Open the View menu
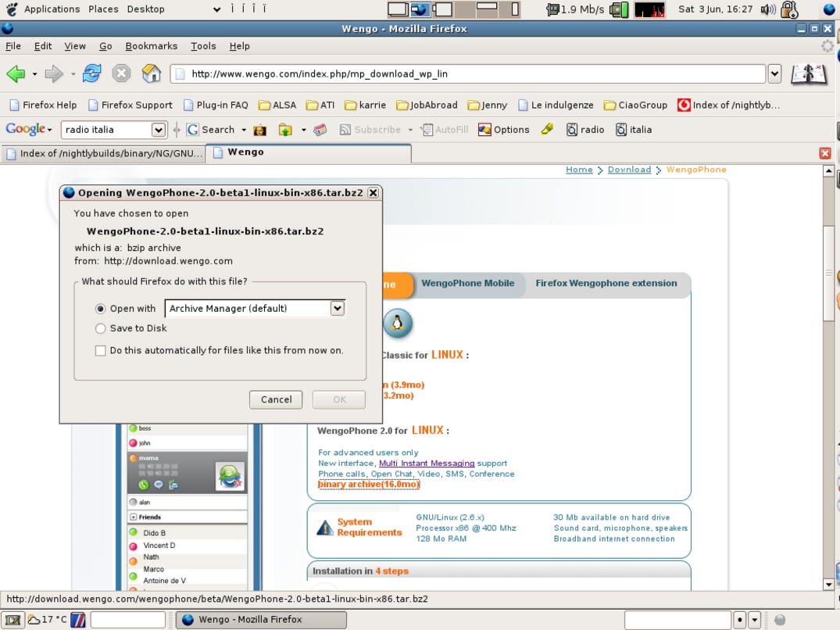 pyautogui.click(x=75, y=46)
